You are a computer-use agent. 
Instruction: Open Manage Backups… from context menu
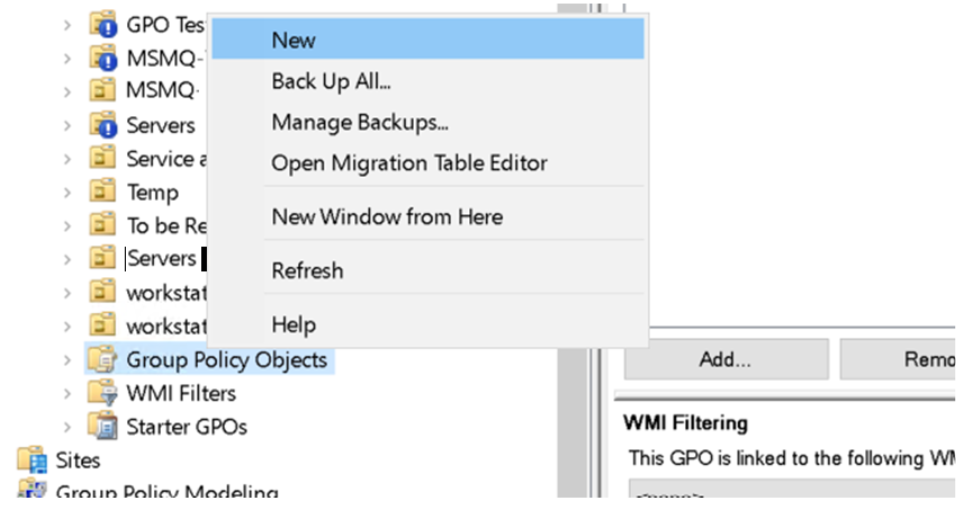coord(360,123)
